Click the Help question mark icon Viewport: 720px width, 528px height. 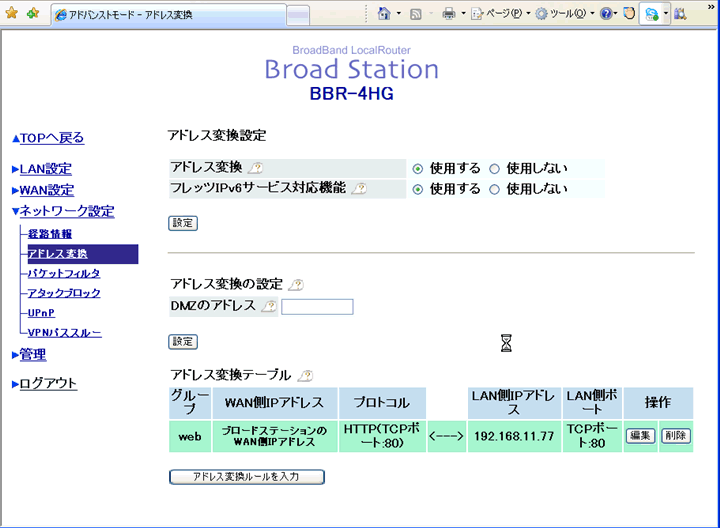pos(606,14)
